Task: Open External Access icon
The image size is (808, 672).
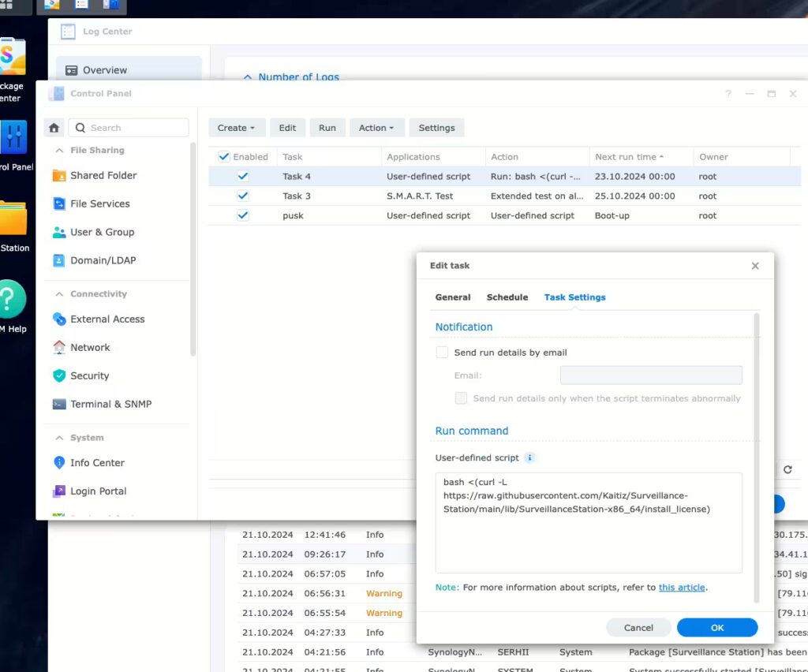Action: tap(59, 319)
